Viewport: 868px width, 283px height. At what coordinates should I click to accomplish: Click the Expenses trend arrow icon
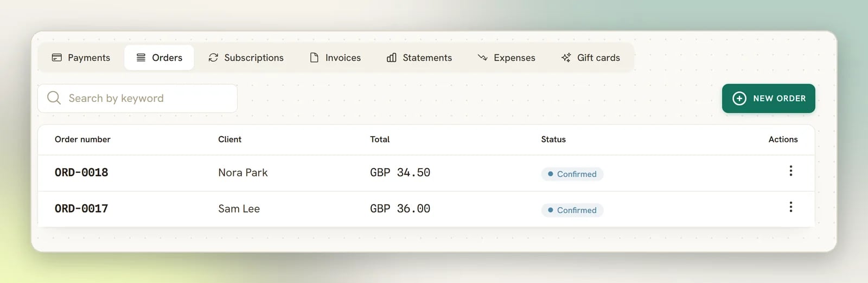point(482,57)
